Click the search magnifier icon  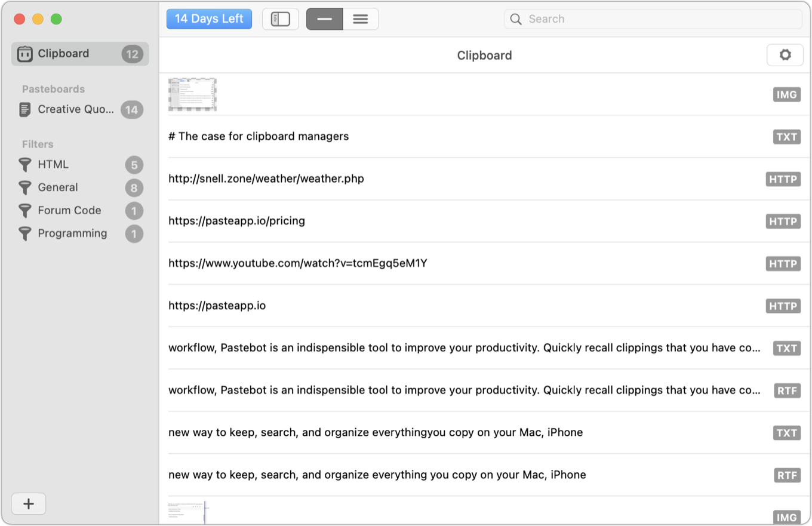[515, 19]
